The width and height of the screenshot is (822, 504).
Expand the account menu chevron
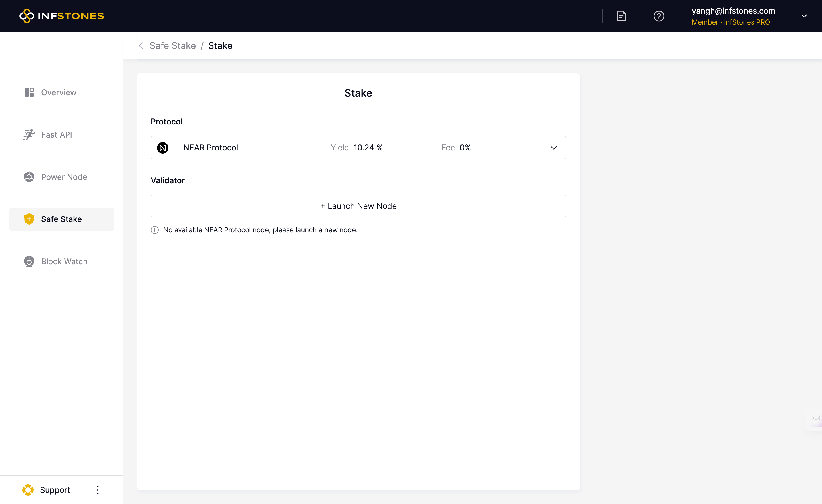click(804, 16)
